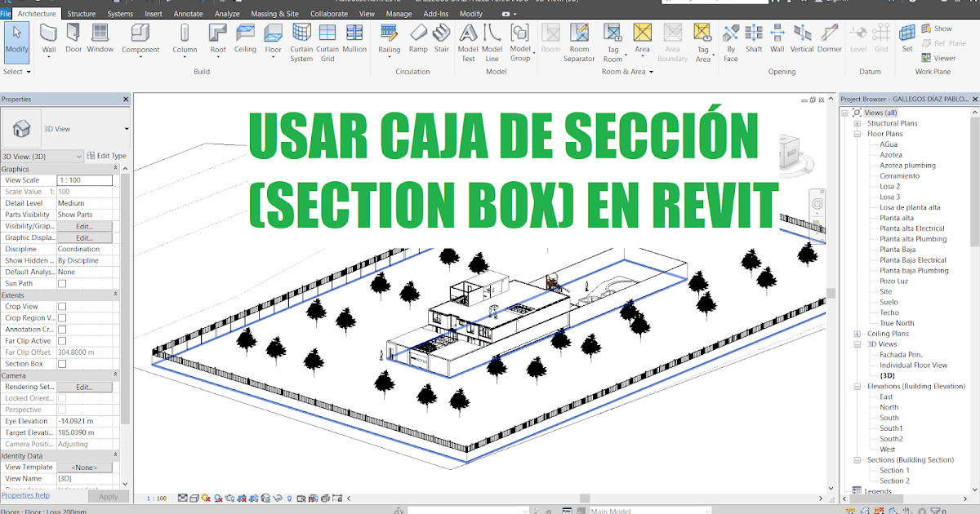Screen dimensions: 980x514
Task: Activate the Stair tool in Circulation
Action: coord(442,41)
